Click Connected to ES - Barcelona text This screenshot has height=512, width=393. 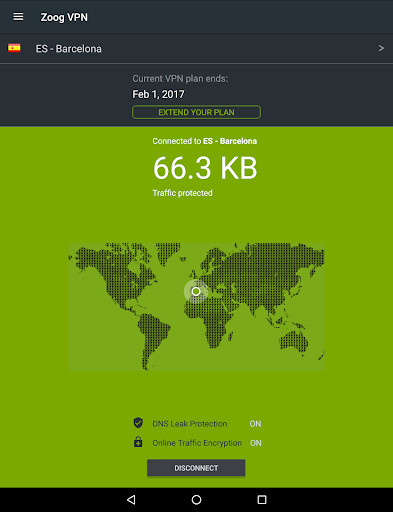click(x=205, y=141)
